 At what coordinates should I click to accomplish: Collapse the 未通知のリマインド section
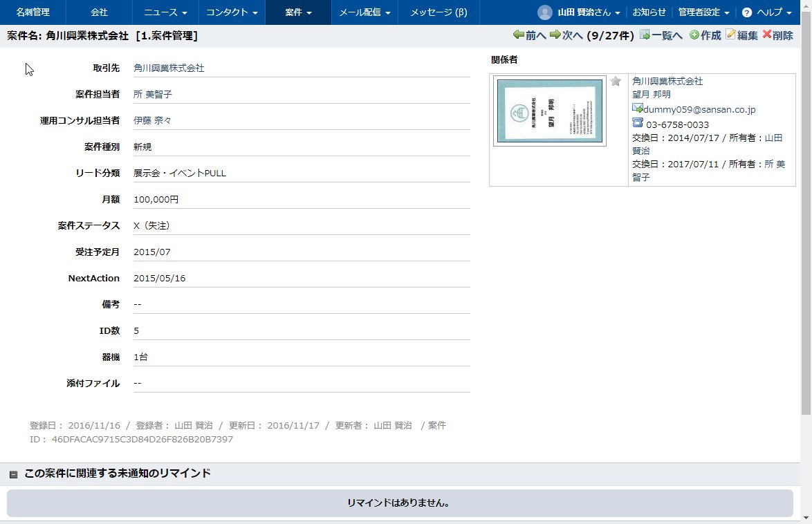click(13, 474)
